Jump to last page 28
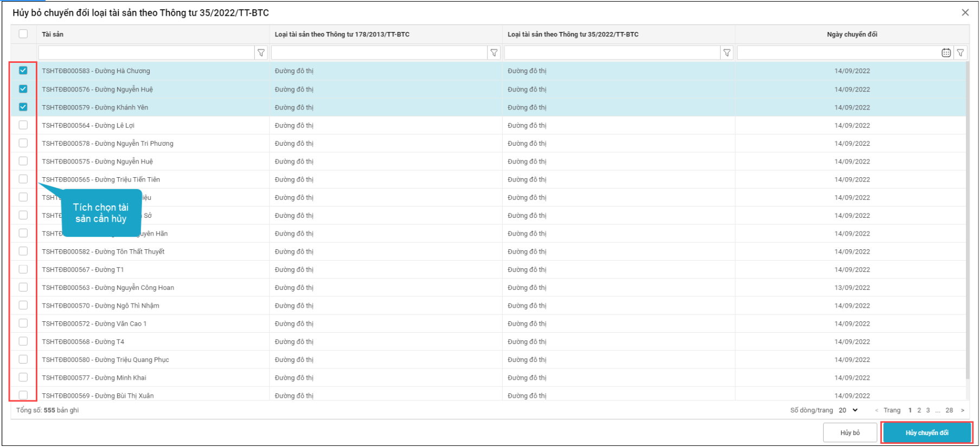The image size is (980, 447). tap(949, 410)
